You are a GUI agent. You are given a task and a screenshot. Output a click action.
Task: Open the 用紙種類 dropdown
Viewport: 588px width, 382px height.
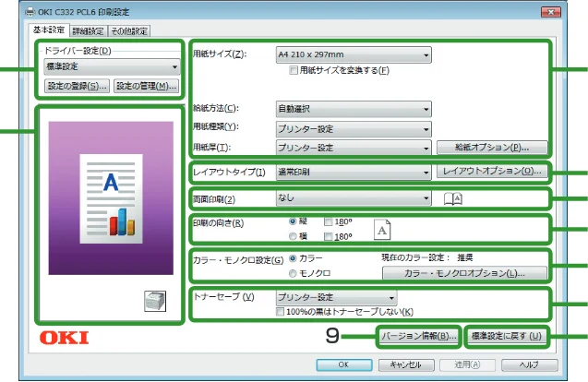click(354, 129)
